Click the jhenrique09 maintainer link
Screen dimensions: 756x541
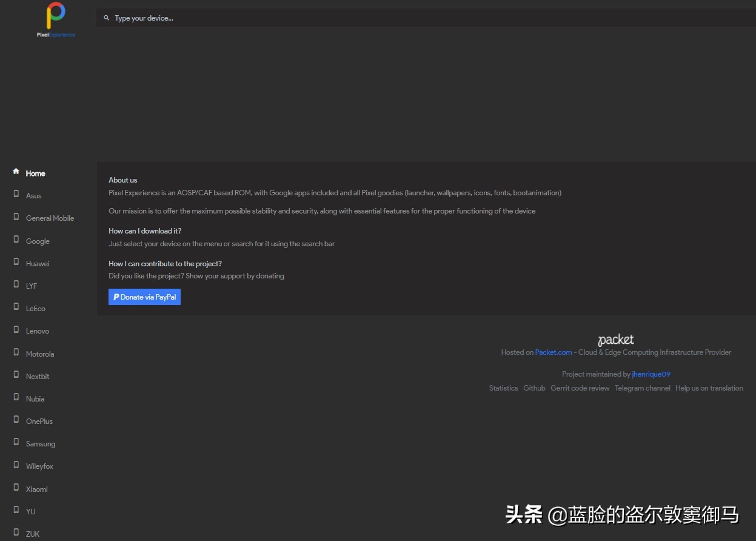click(651, 374)
